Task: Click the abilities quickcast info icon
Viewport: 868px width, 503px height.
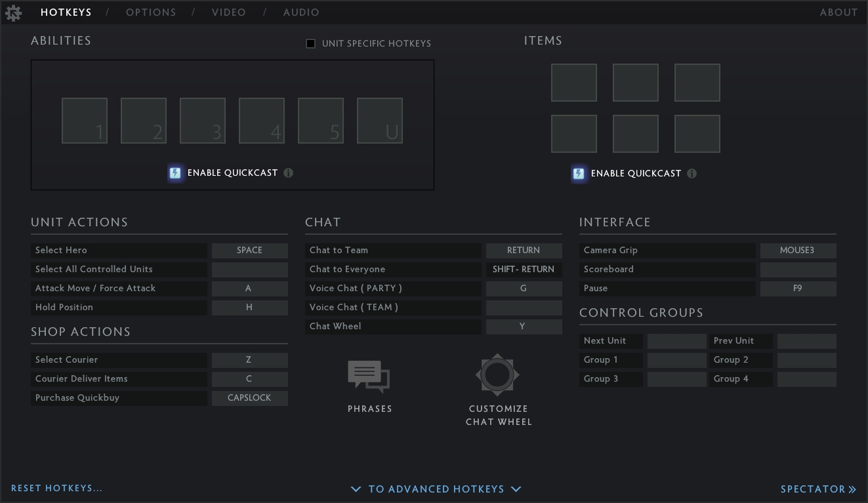Action: tap(288, 173)
